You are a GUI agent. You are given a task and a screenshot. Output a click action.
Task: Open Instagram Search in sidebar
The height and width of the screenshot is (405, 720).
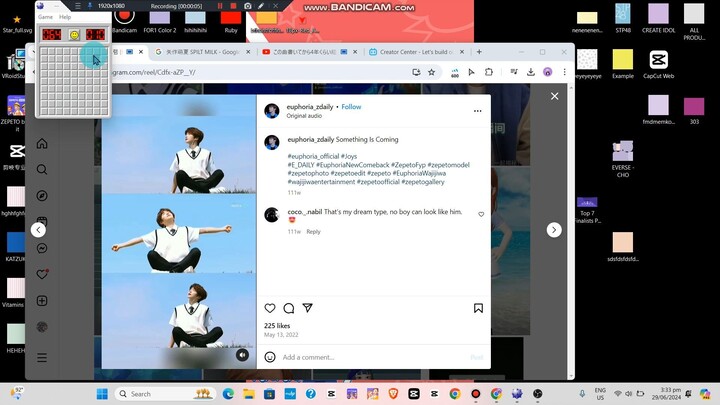(42, 170)
